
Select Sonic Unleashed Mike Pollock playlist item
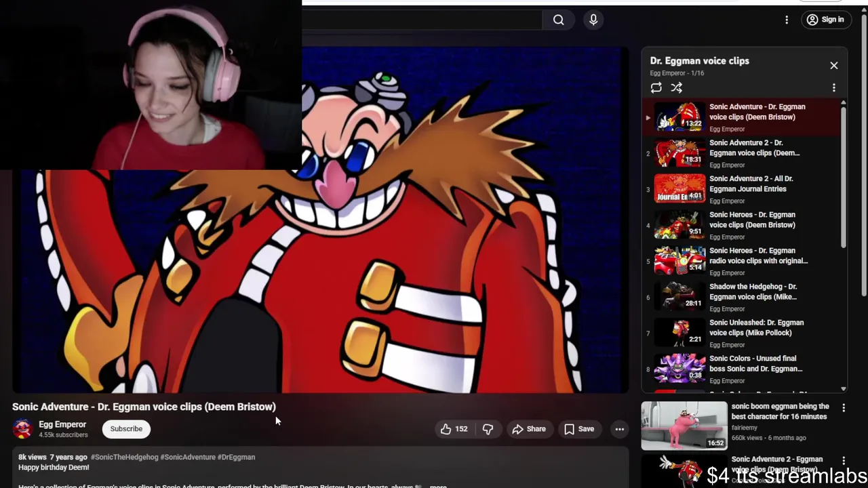pyautogui.click(x=741, y=333)
